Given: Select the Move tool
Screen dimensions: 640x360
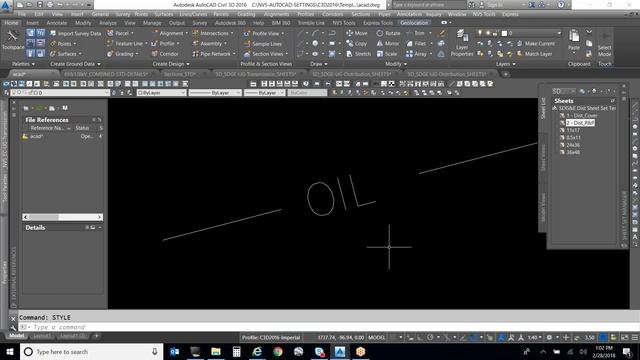Looking at the screenshot, I should [x=357, y=33].
